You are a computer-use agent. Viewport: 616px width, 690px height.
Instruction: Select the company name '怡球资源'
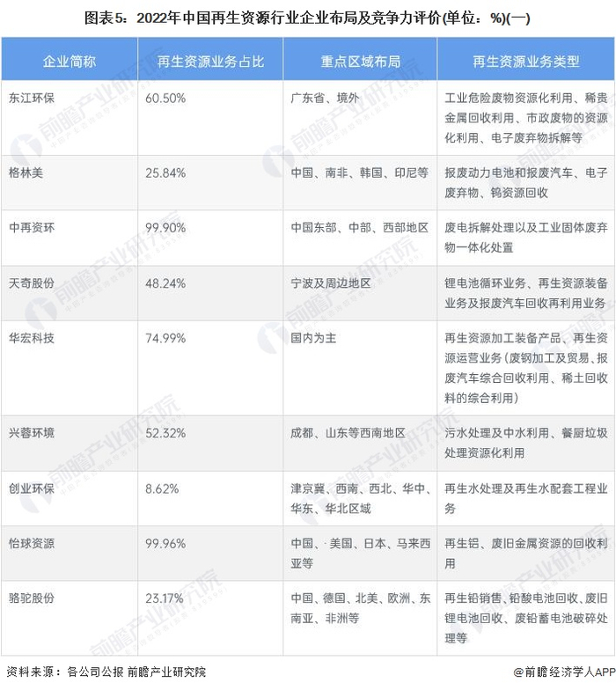[x=32, y=544]
